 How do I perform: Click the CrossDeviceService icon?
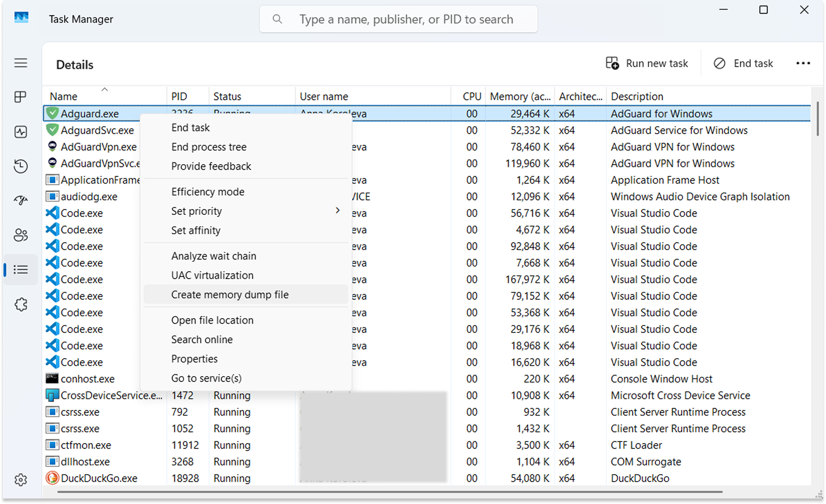(53, 395)
